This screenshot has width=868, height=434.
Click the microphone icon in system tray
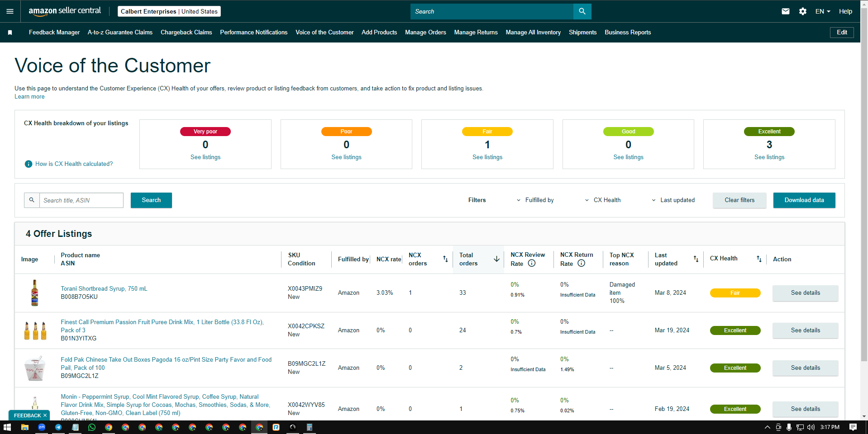789,427
